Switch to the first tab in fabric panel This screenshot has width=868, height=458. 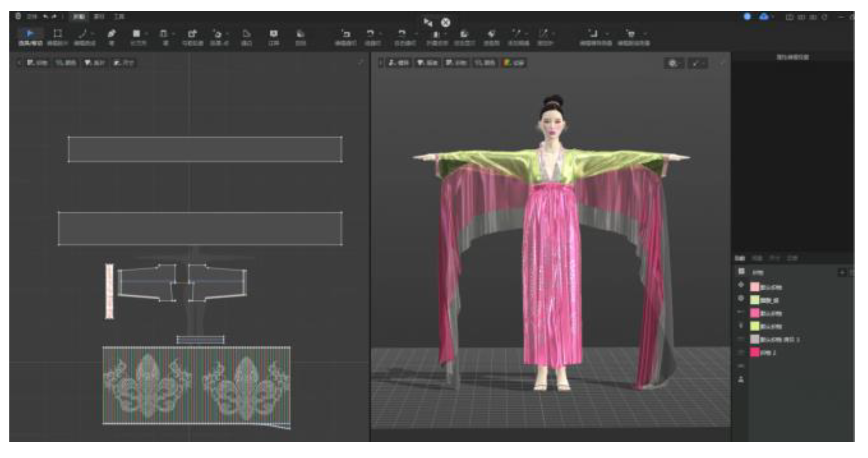740,258
